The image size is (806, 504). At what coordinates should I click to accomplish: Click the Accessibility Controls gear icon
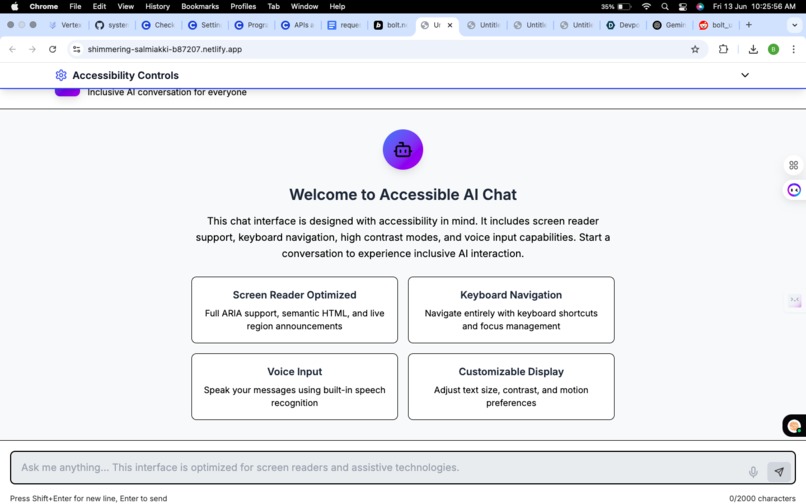61,75
